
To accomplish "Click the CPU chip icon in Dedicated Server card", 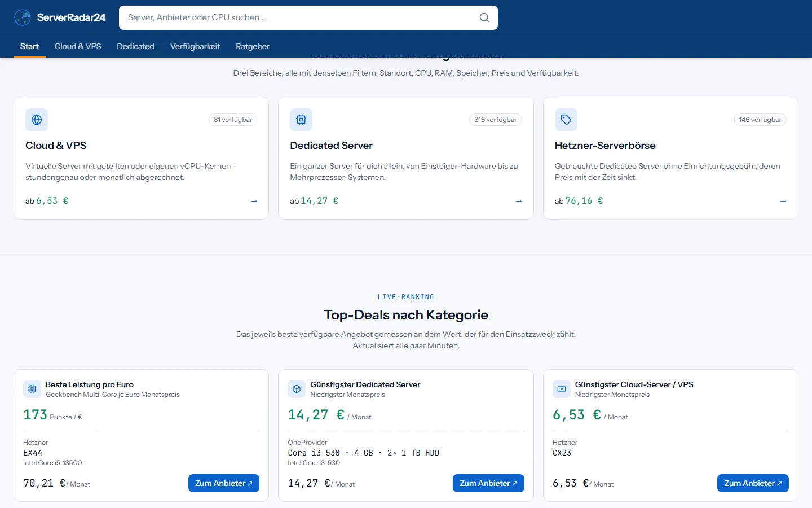I will (x=301, y=120).
